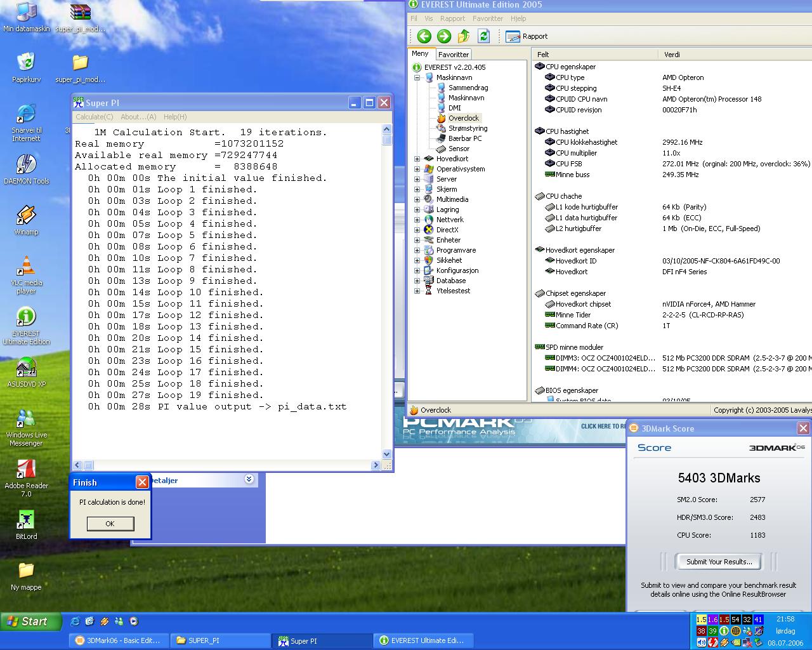The image size is (812, 650).
Task: Click Submit Your Results in 3DMark Score
Action: click(x=719, y=562)
